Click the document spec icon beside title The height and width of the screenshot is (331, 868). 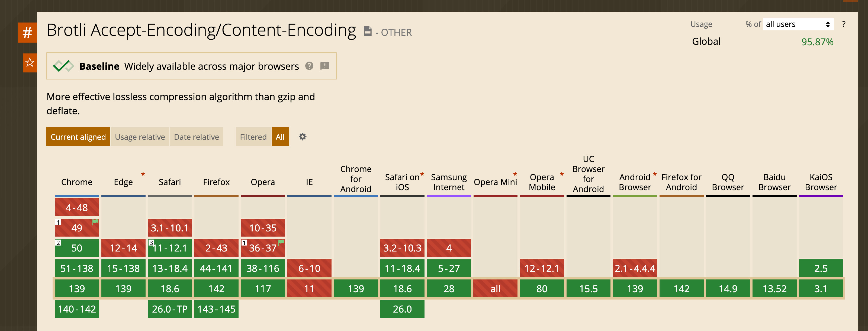pyautogui.click(x=367, y=31)
